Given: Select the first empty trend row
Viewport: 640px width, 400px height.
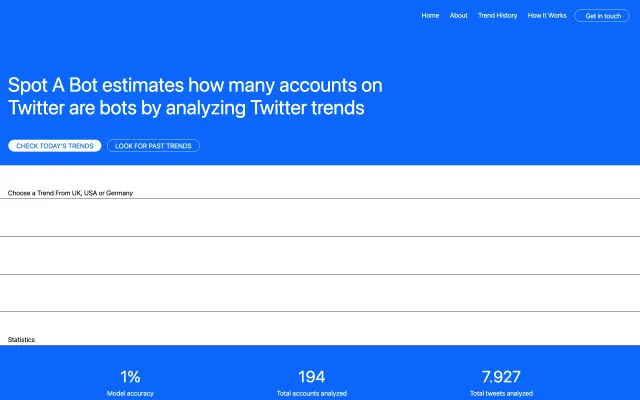Looking at the screenshot, I should [x=320, y=218].
